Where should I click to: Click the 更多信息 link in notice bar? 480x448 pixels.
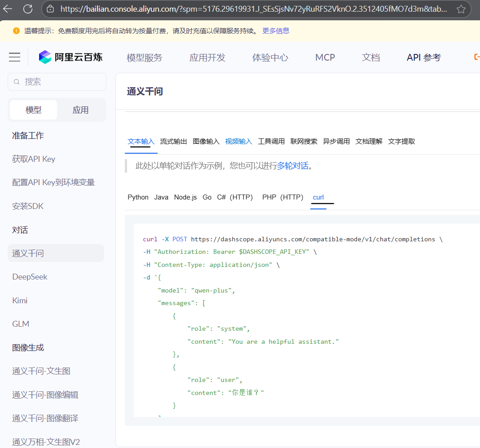tap(275, 31)
